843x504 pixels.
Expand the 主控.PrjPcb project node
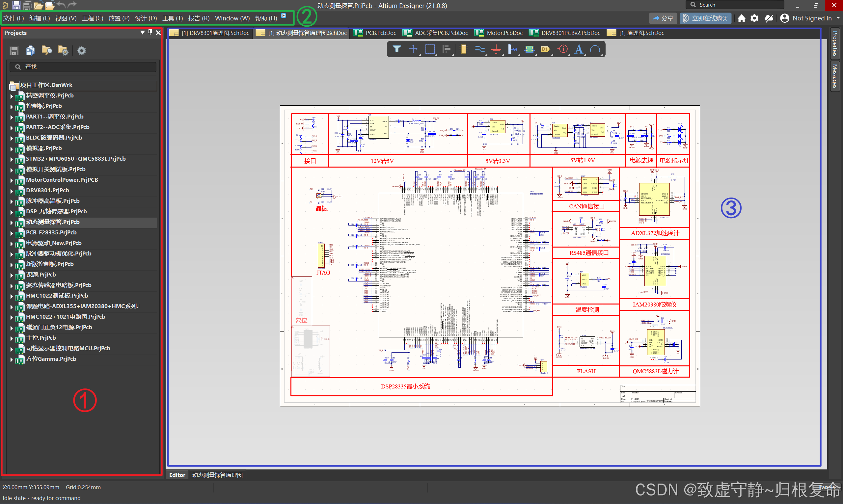coord(12,339)
